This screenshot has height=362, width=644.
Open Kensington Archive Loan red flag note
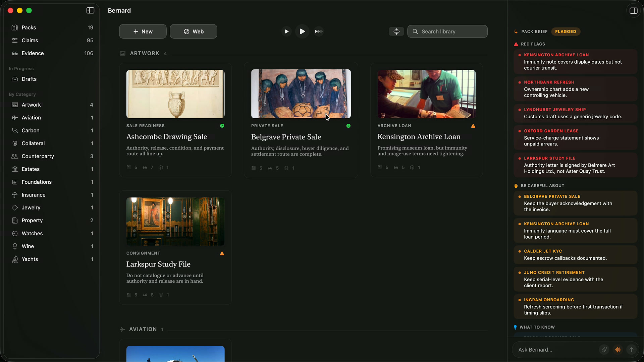point(575,62)
